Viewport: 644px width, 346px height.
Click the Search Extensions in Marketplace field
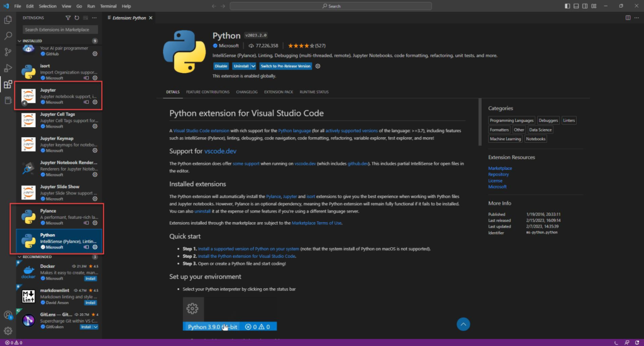click(60, 30)
